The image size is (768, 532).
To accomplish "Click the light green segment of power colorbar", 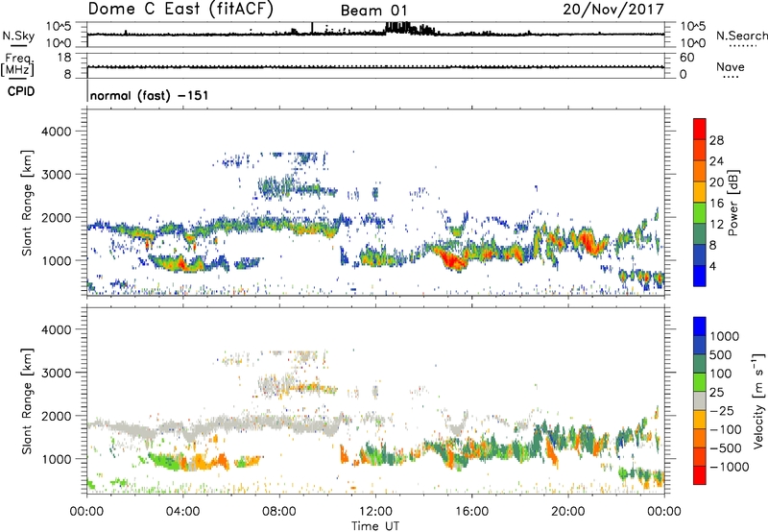I will click(x=700, y=212).
